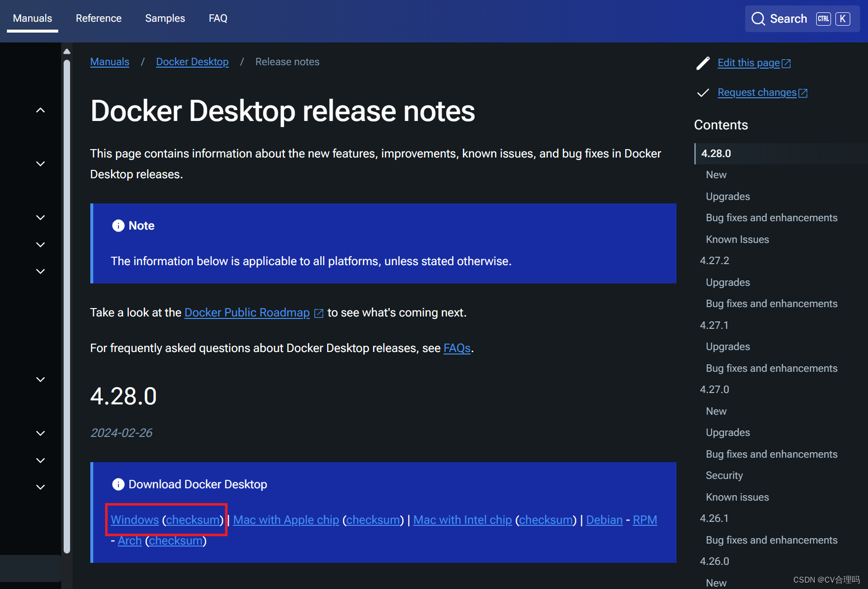Click the external link icon after Docker Public Roadmap
This screenshot has width=868, height=589.
click(x=319, y=313)
